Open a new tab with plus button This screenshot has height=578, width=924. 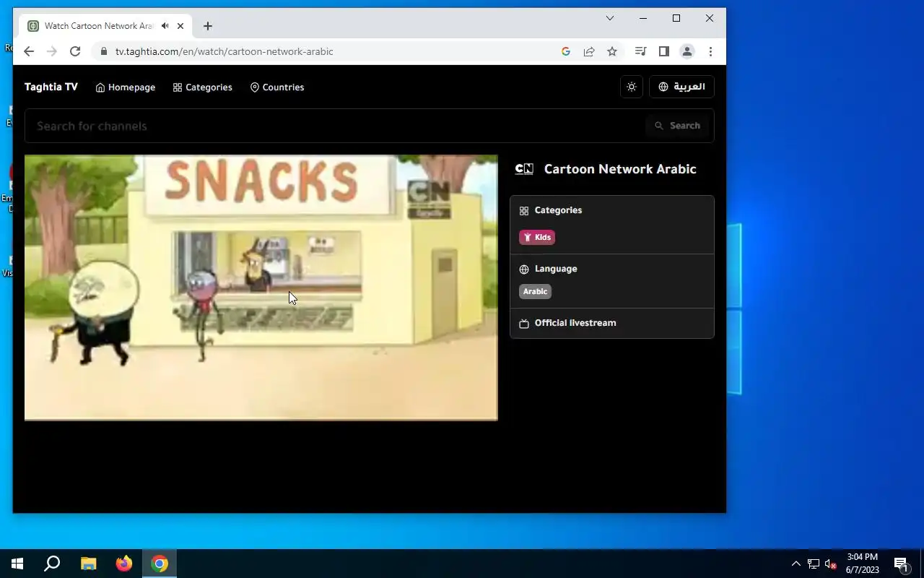point(208,26)
